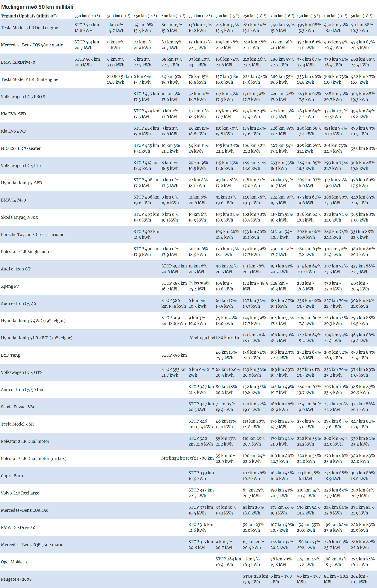Image resolution: width=377 pixels, height=588 pixels.
Task: Select the 'NIO ES8 LR 7-seater' row name
Action: tap(21, 148)
